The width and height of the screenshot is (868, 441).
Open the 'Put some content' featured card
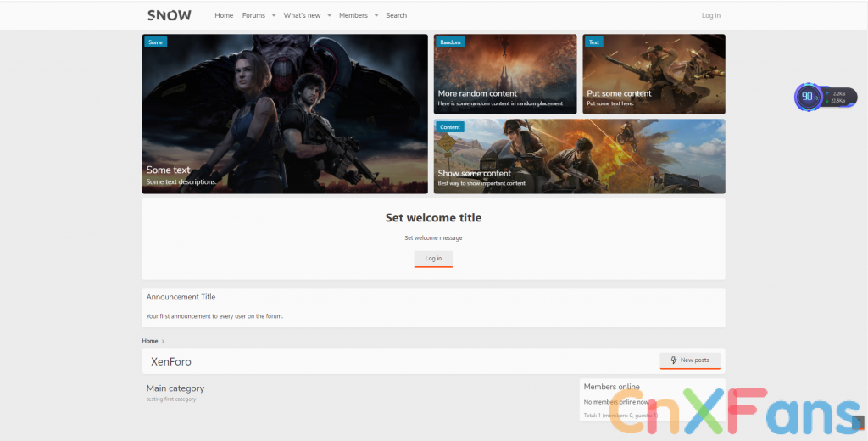654,75
